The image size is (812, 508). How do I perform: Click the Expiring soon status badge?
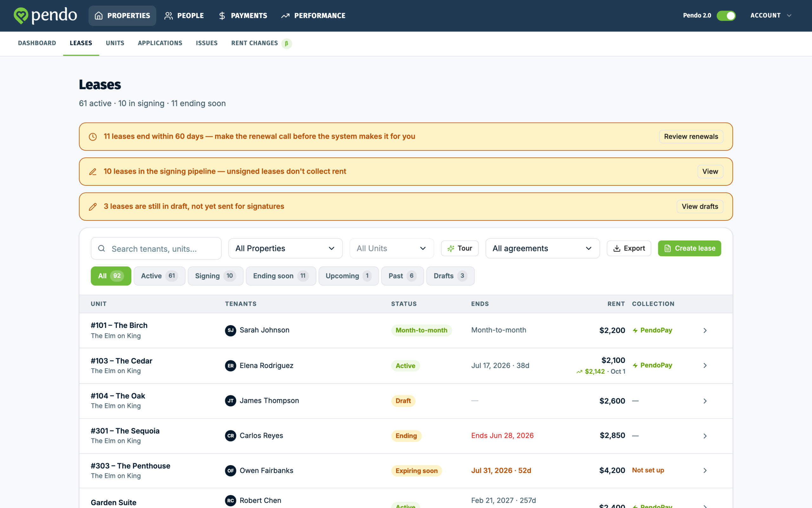(x=416, y=471)
